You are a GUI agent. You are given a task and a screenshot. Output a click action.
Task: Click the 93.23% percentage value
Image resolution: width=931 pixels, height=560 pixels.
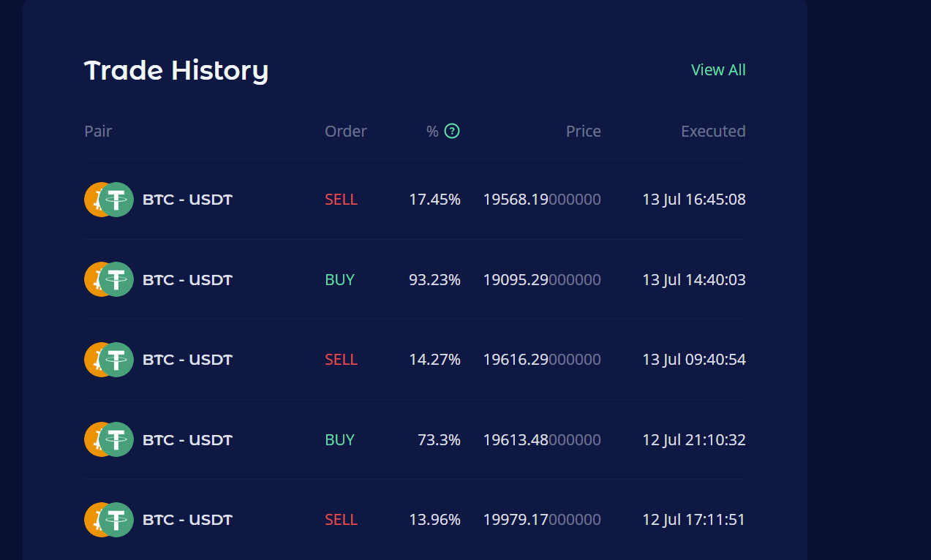434,279
